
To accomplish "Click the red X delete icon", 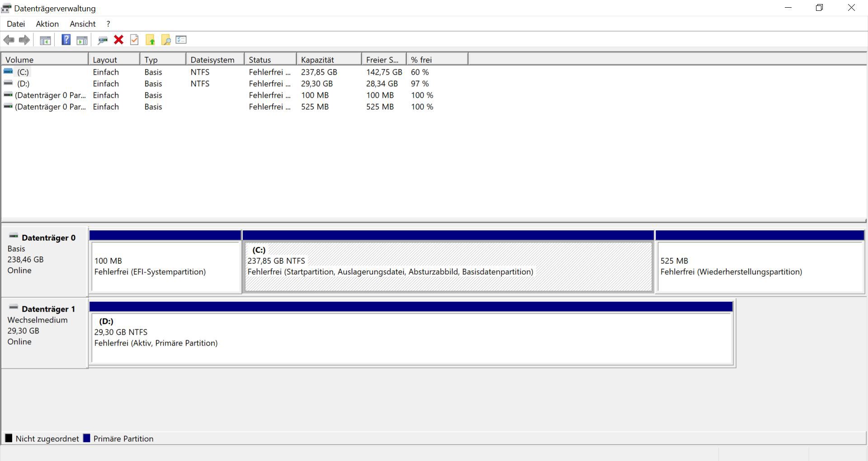I will coord(118,40).
